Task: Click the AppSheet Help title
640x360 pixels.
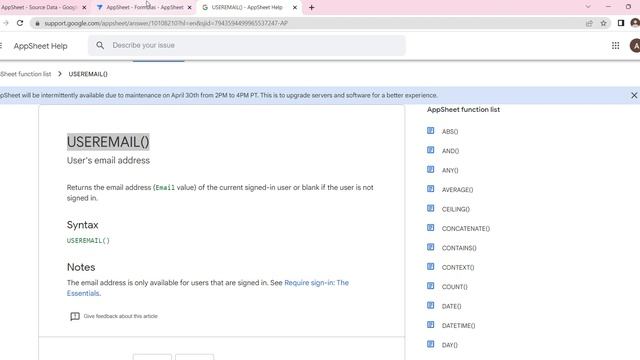Action: coord(40,46)
